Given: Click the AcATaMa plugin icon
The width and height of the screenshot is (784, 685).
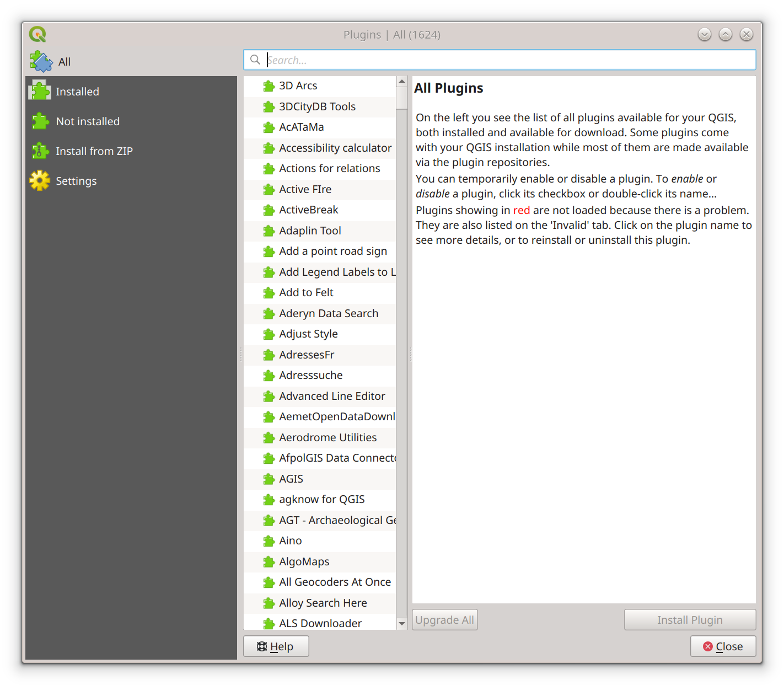Looking at the screenshot, I should (269, 127).
